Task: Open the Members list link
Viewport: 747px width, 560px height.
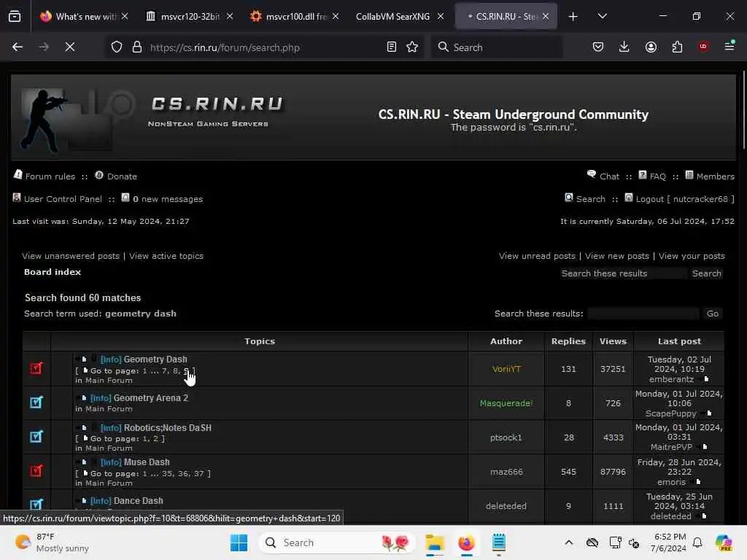Action: click(715, 176)
